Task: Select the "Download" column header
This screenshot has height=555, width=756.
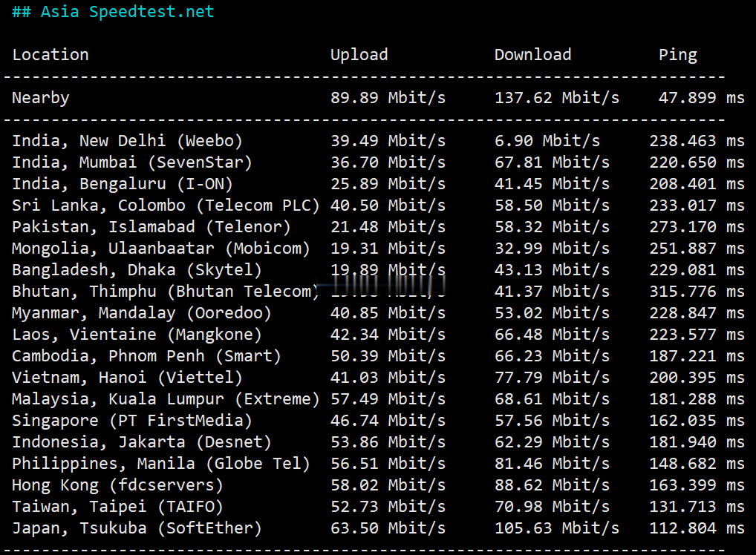Action: click(x=532, y=54)
